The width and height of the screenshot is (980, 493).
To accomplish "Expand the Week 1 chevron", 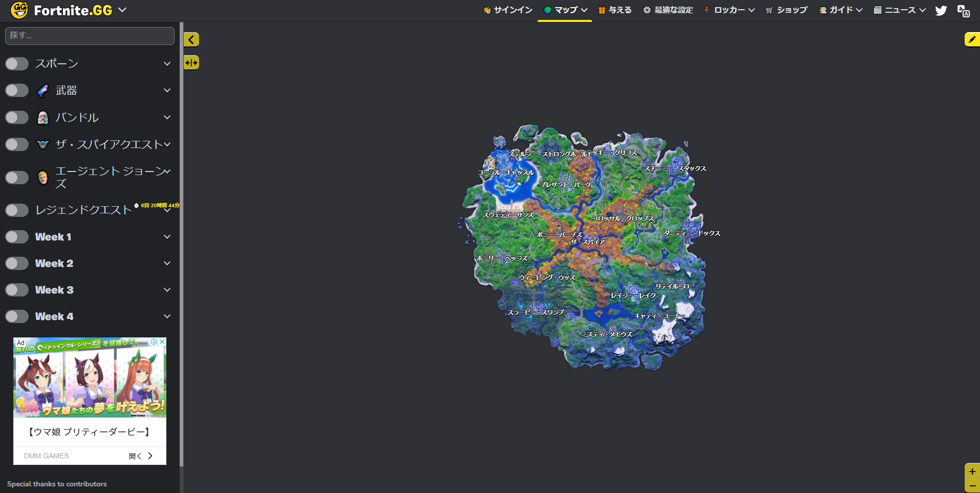I will point(167,237).
